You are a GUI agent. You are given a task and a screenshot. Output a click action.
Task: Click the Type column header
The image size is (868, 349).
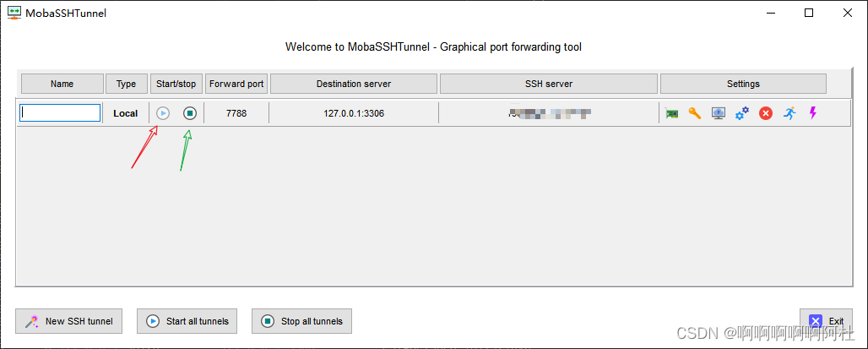[x=126, y=84]
